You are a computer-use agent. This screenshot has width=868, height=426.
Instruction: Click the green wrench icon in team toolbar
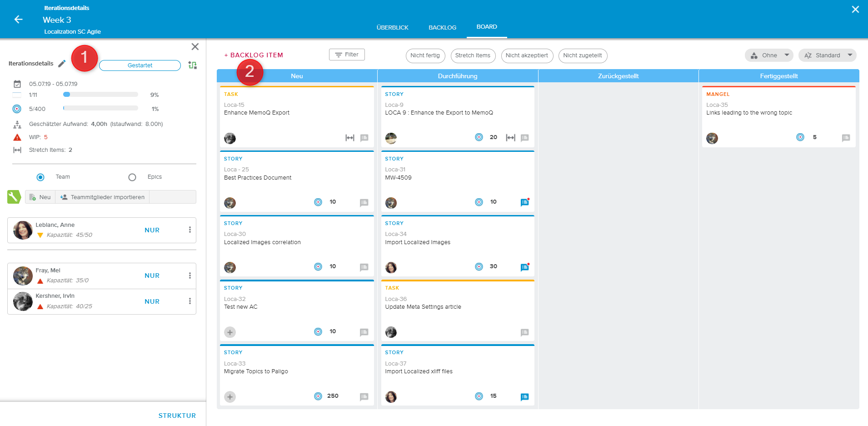14,197
